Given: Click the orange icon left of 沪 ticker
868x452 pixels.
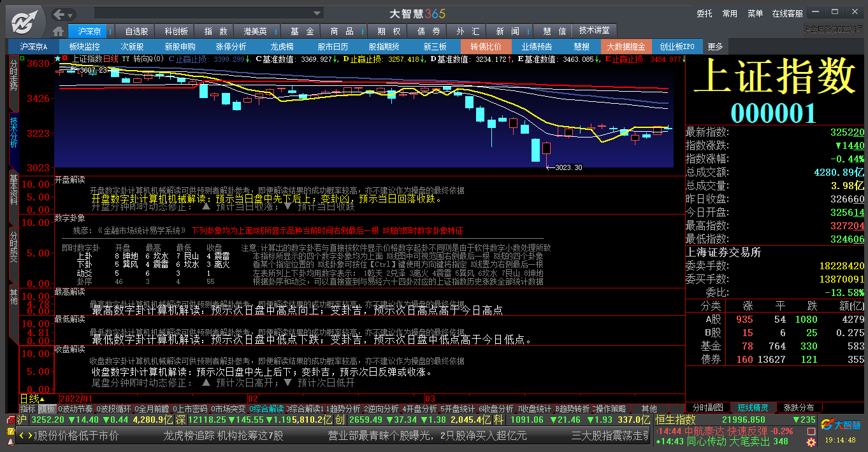Looking at the screenshot, I should [x=10, y=420].
